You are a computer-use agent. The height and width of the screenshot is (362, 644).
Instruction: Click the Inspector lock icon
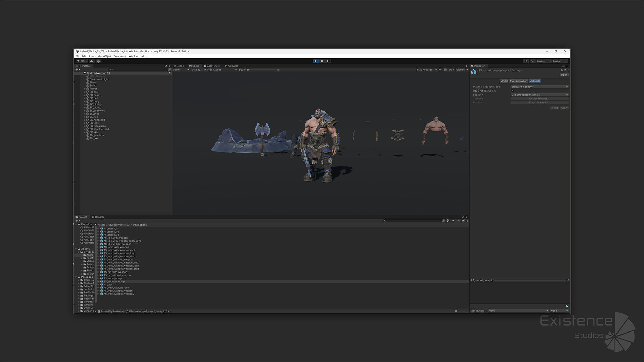[x=563, y=66]
